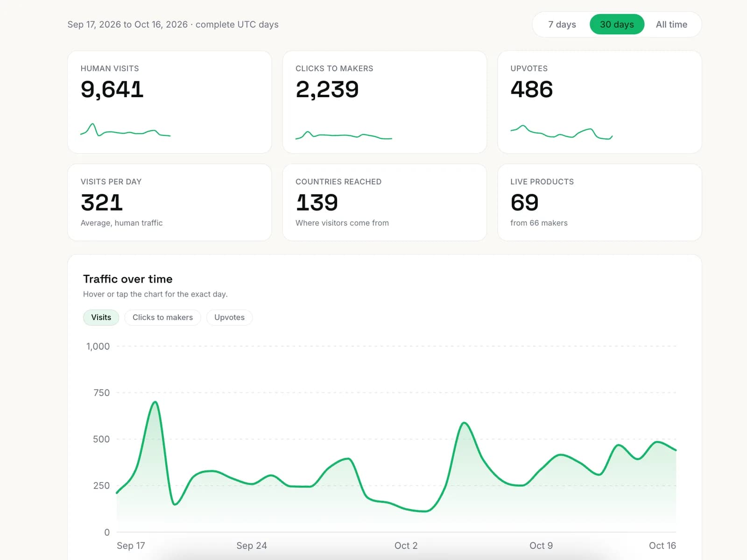The image size is (747, 560).
Task: Click the LIVE PRODUCTS card label
Action: (x=542, y=182)
